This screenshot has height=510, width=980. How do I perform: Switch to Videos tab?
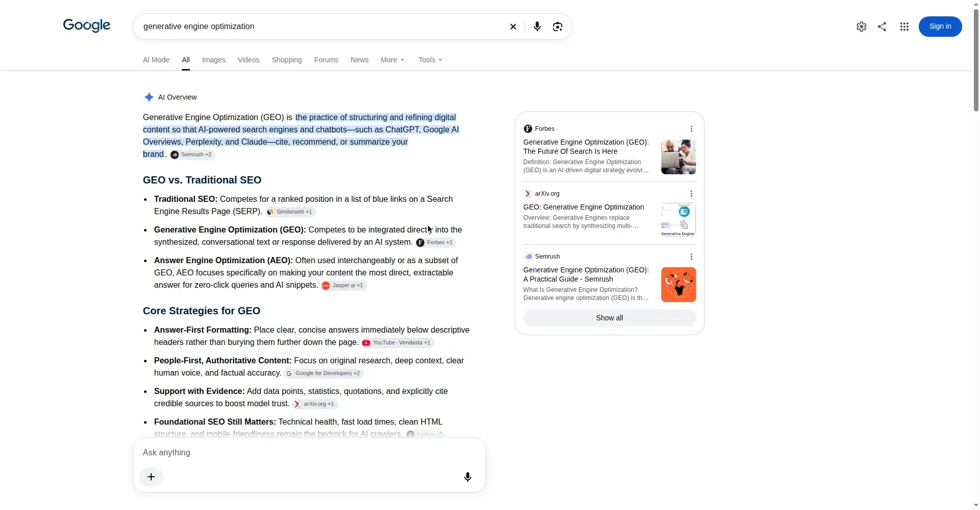point(248,60)
